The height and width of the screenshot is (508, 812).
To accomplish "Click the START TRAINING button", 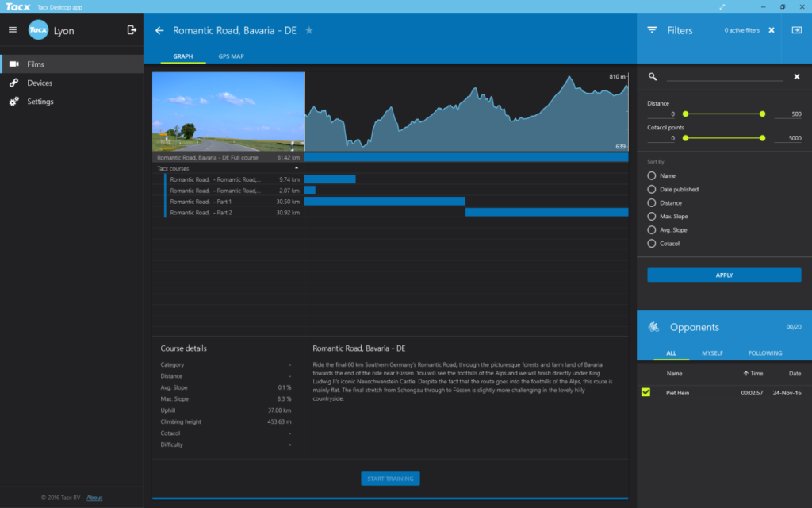I will tap(390, 479).
